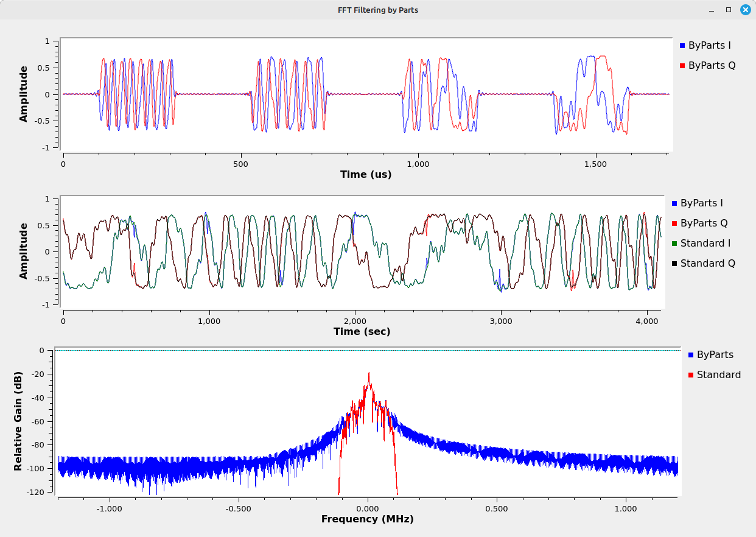
Task: Click the black Standard Q legend marker
Action: click(674, 264)
